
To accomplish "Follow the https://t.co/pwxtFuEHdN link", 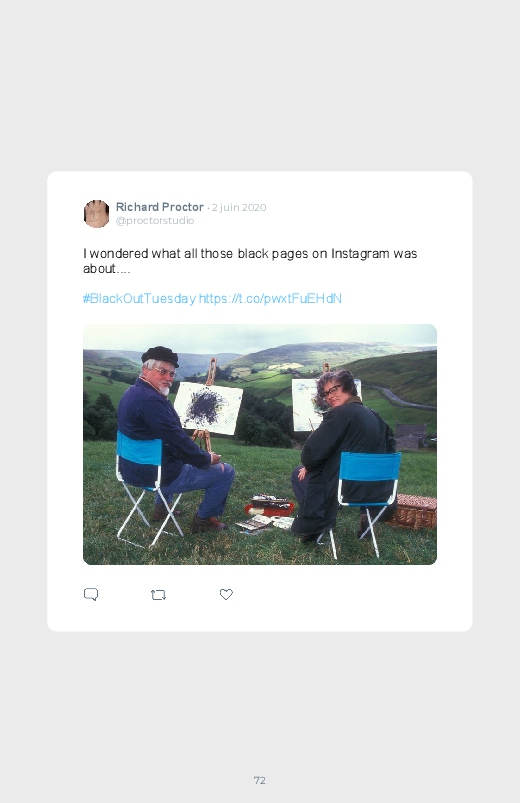I will point(270,299).
